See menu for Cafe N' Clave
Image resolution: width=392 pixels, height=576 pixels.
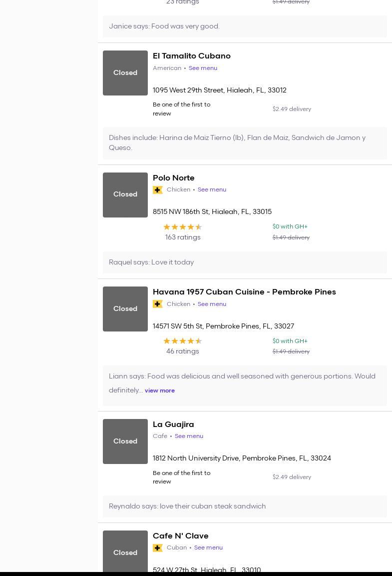tap(208, 547)
